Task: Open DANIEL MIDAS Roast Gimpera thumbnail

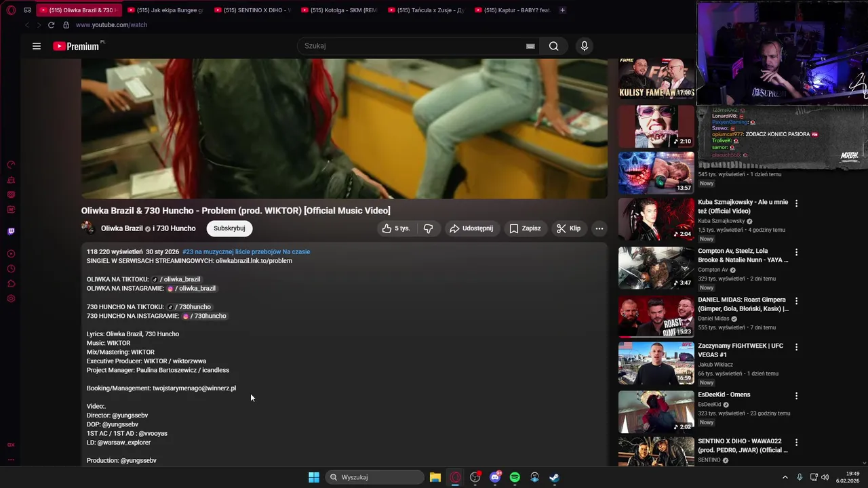Action: click(x=656, y=317)
